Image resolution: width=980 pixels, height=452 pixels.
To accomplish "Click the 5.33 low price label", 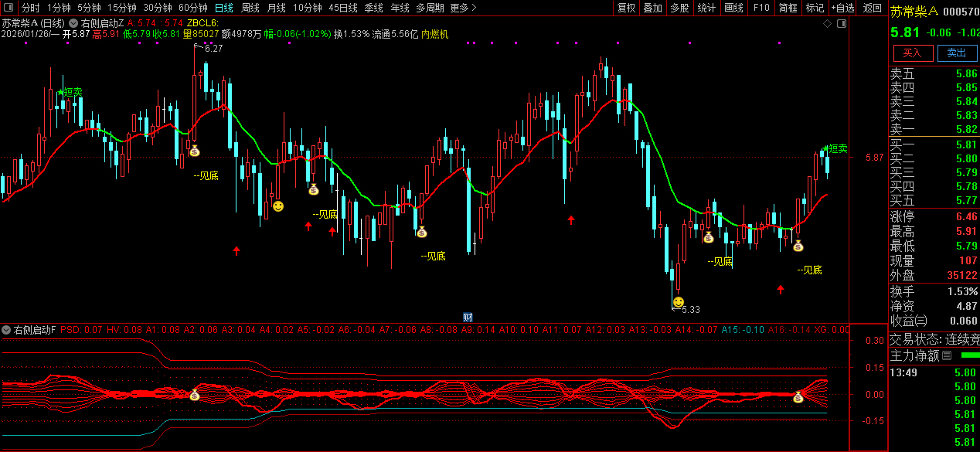I will click(690, 309).
